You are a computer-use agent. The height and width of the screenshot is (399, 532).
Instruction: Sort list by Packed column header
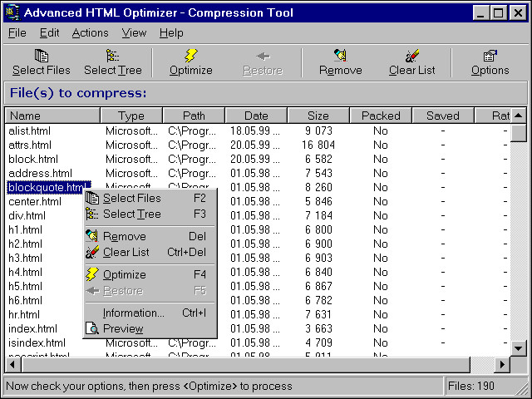click(x=381, y=116)
